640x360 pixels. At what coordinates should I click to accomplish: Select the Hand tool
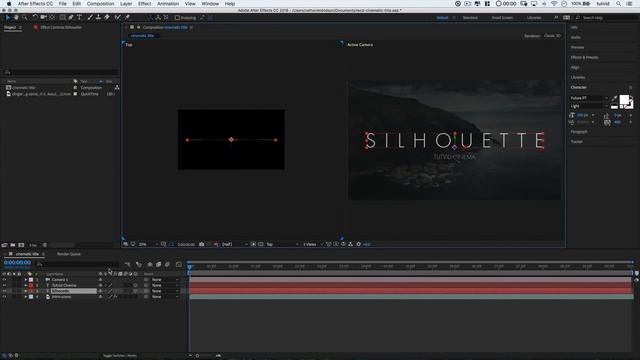pos(16,18)
